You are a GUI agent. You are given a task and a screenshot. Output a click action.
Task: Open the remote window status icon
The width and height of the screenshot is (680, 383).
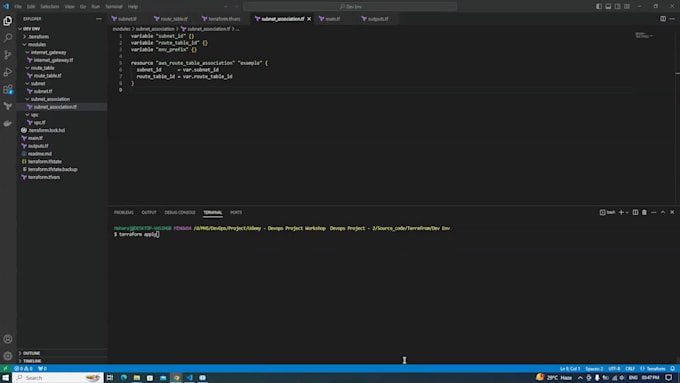click(5, 369)
